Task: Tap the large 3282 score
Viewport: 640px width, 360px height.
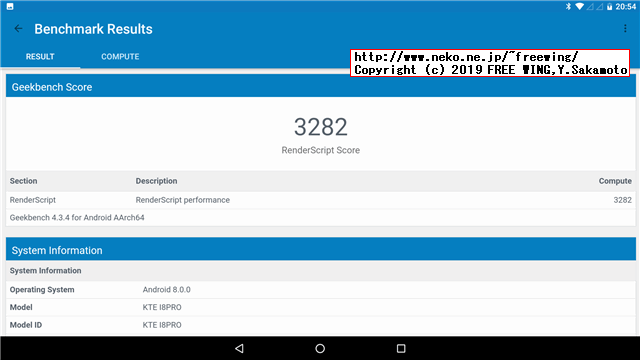Action: [x=321, y=127]
